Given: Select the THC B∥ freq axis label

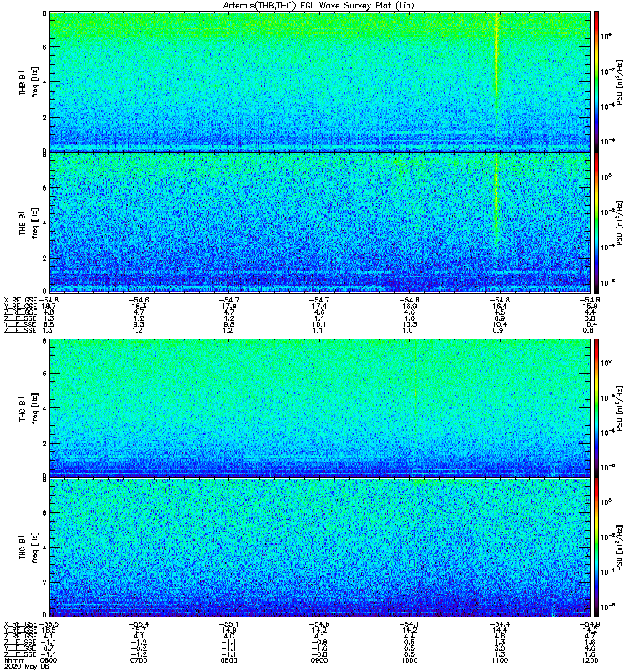Looking at the screenshot, I should point(29,548).
